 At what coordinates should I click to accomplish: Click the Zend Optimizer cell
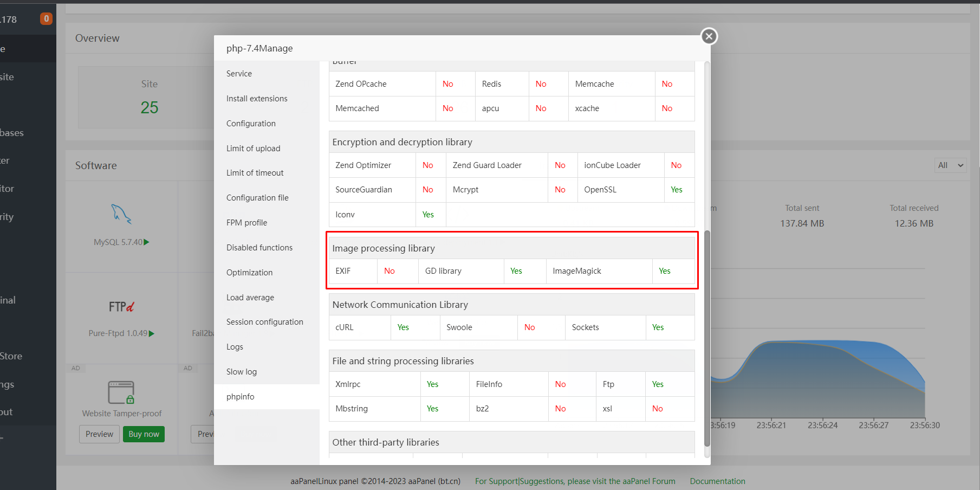[373, 165]
